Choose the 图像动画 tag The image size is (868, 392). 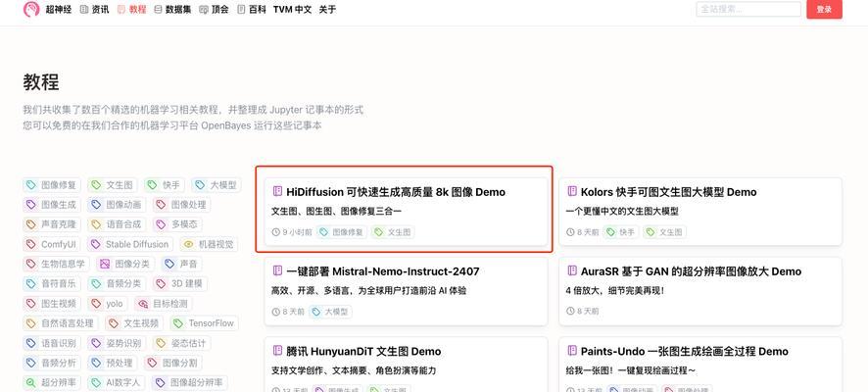(x=117, y=204)
